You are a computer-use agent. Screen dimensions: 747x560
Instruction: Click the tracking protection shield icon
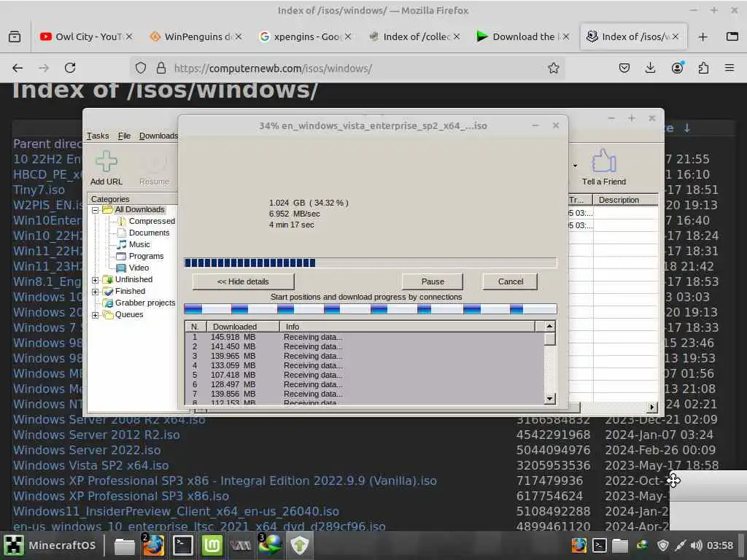(x=141, y=68)
